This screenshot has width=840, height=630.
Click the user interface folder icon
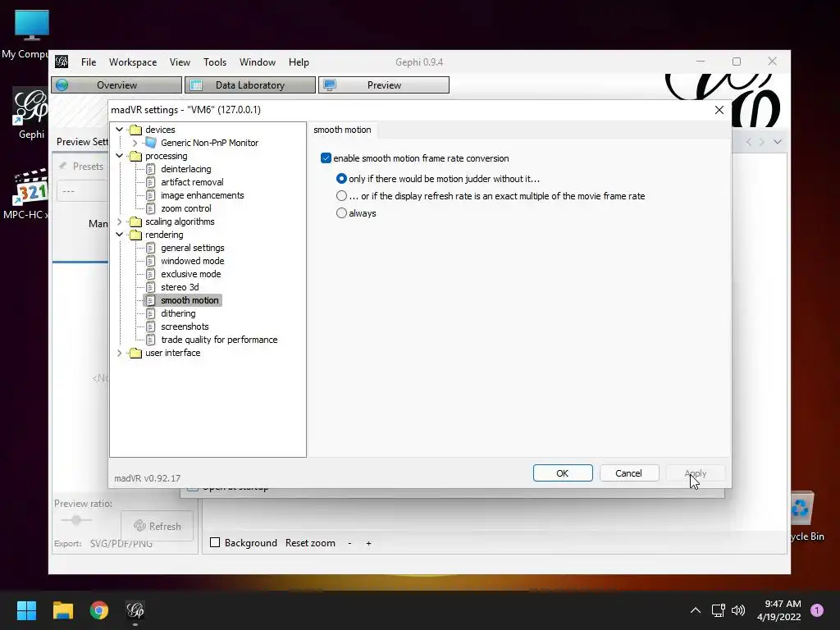coord(136,353)
